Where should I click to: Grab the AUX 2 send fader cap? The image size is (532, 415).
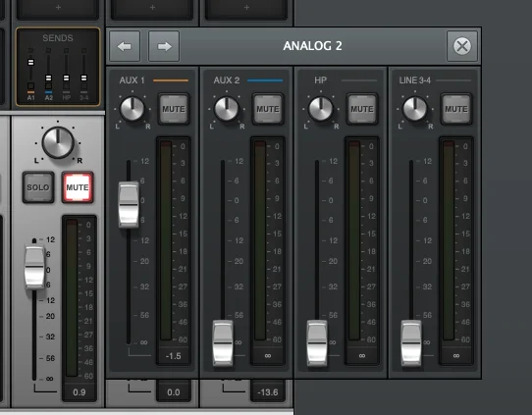223,343
